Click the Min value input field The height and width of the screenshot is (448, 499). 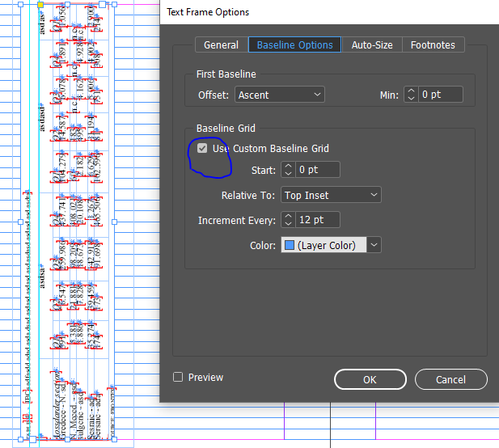click(441, 95)
